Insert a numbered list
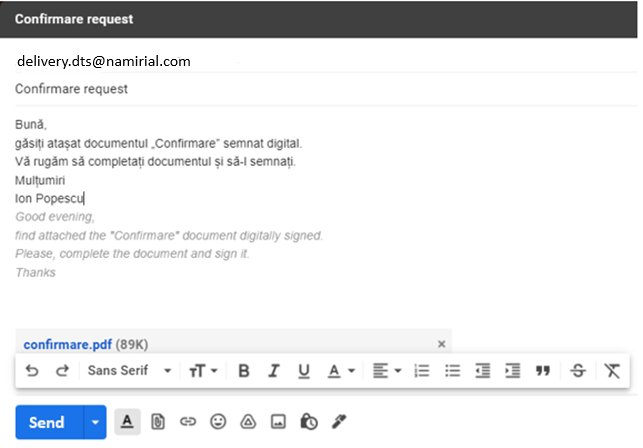This screenshot has height=448, width=643. 421,370
